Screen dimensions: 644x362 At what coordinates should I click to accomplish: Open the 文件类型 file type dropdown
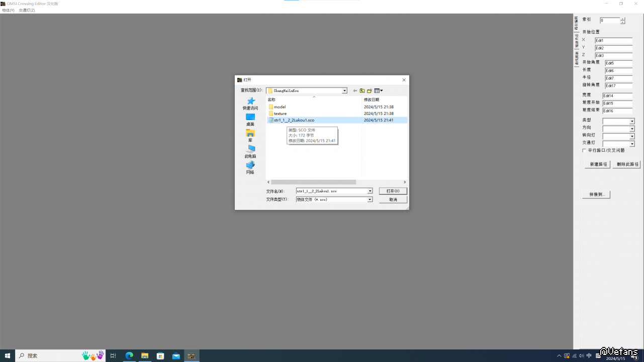pyautogui.click(x=370, y=200)
